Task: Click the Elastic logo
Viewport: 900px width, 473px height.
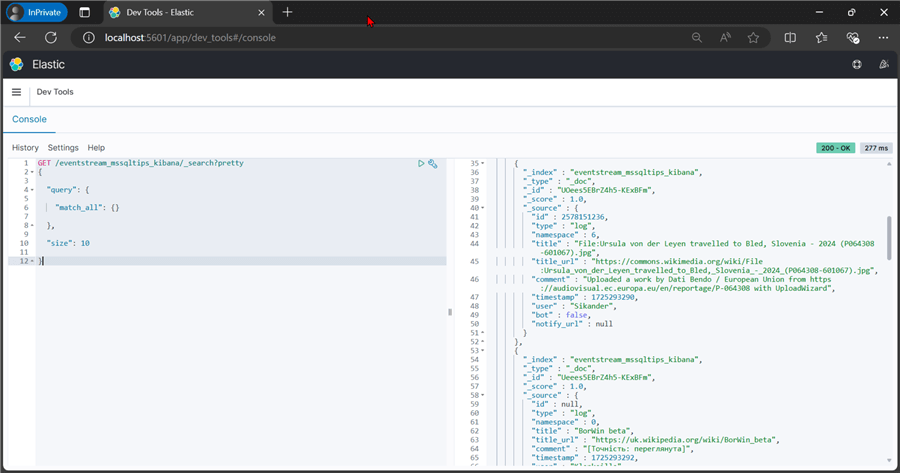Action: tap(16, 64)
